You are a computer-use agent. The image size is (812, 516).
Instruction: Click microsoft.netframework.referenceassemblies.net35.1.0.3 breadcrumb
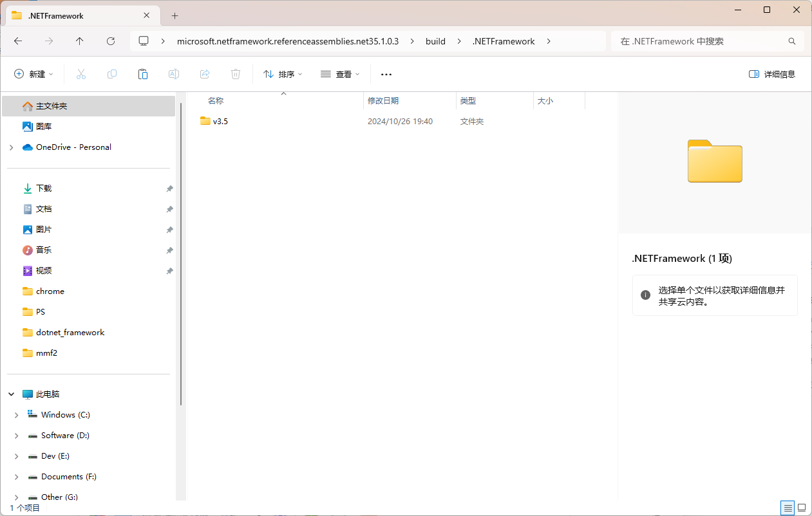tap(288, 41)
